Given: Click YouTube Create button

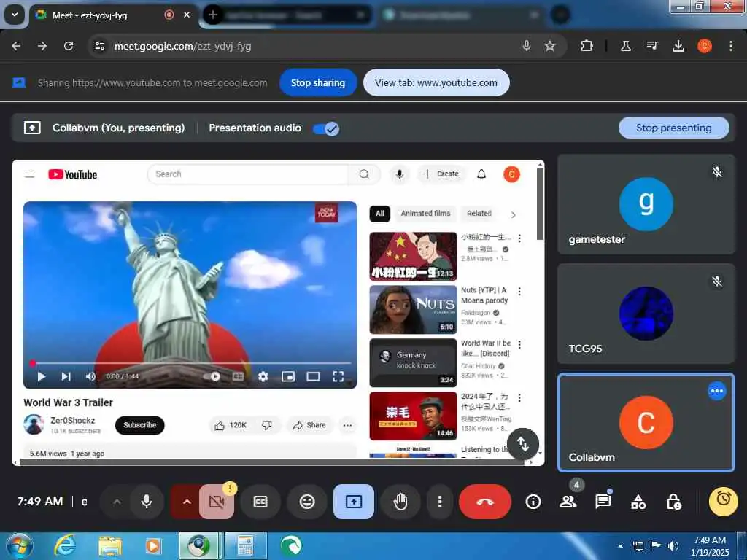Looking at the screenshot, I should pyautogui.click(x=441, y=174).
